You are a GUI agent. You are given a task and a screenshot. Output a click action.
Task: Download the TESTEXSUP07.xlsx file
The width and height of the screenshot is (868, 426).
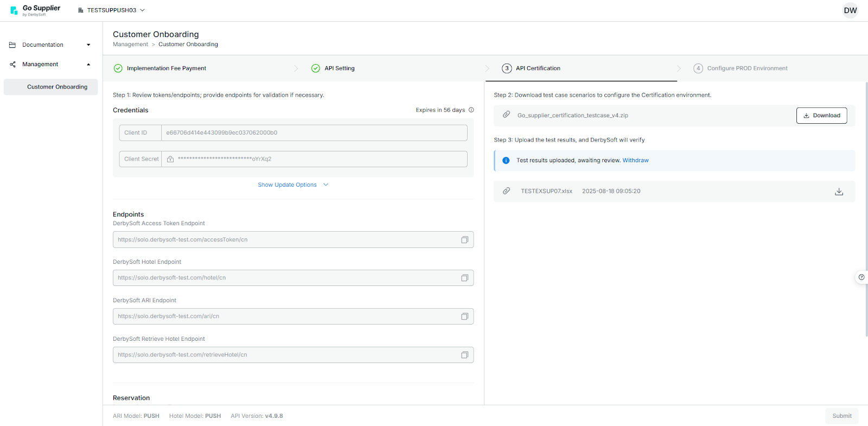pyautogui.click(x=839, y=192)
